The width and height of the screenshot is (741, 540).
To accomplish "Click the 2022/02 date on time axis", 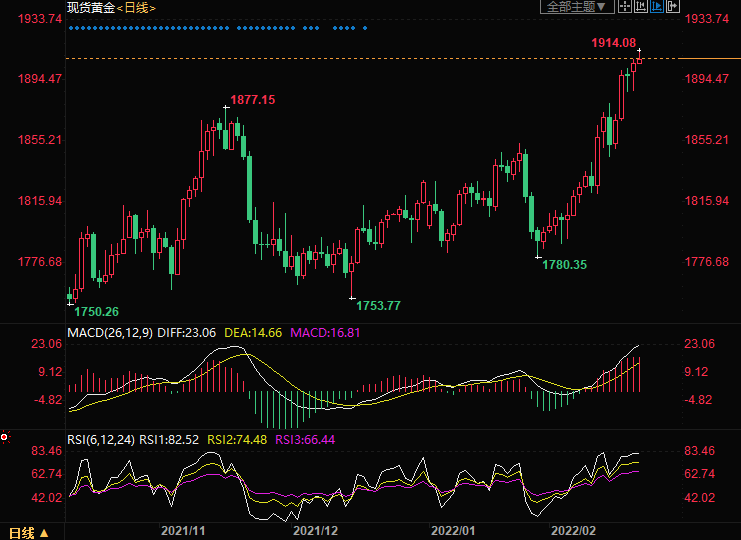I will (x=573, y=530).
